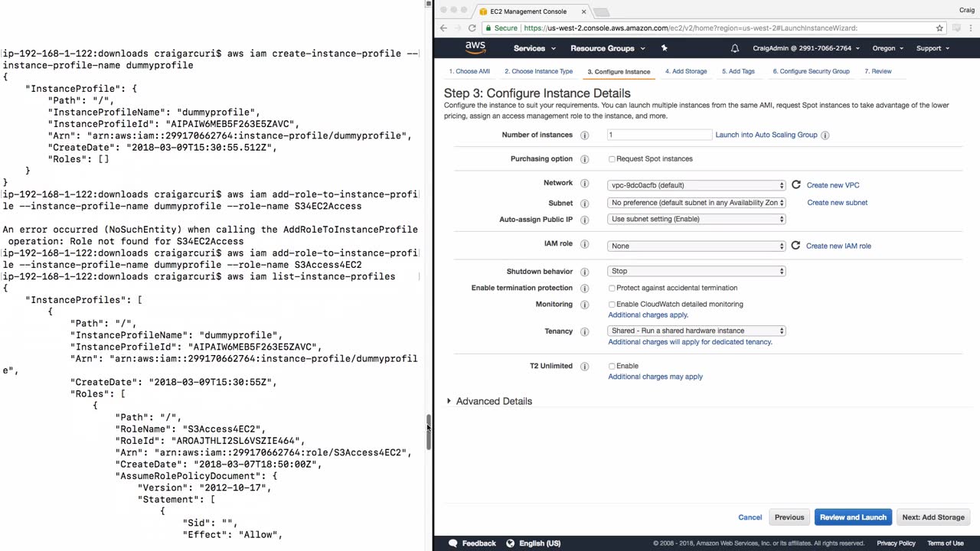980x551 pixels.
Task: Click the Number of instances input field
Action: tap(659, 135)
